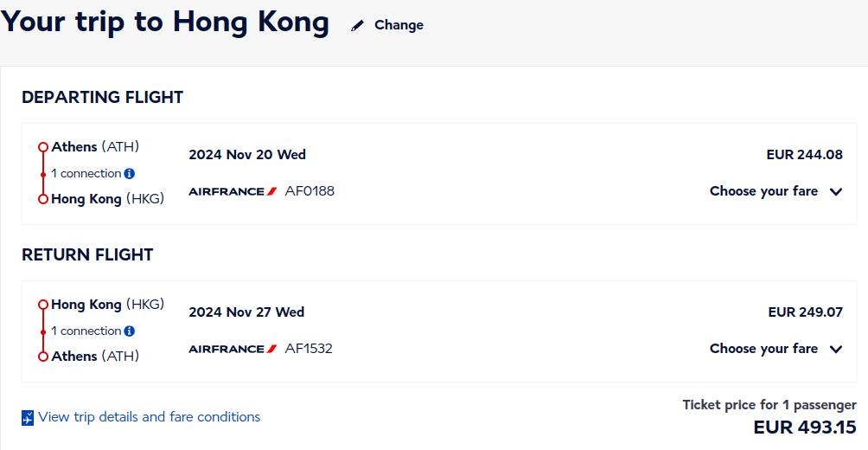Click the 1 connection text in return flight
The height and width of the screenshot is (450, 868).
click(x=86, y=331)
